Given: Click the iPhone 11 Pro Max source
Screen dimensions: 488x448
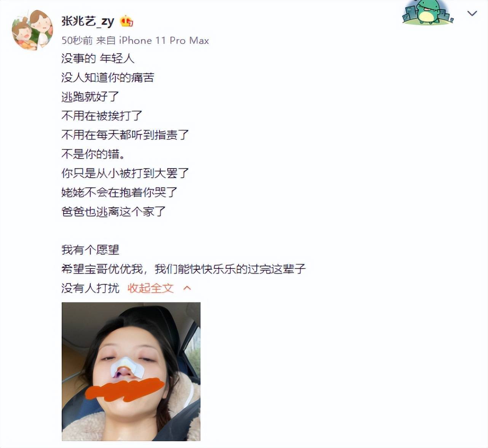Looking at the screenshot, I should pos(164,40).
